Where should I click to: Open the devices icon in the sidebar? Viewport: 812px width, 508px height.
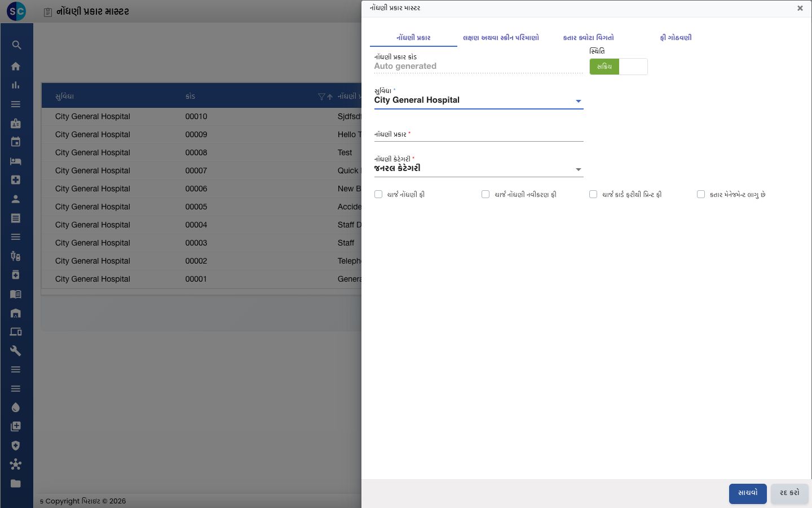coord(16,332)
